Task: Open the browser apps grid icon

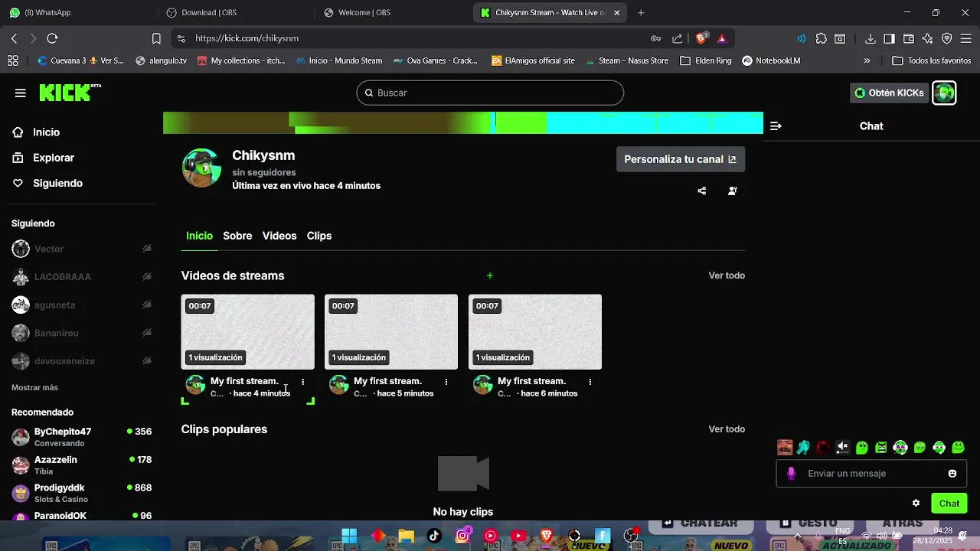Action: pos(12,60)
